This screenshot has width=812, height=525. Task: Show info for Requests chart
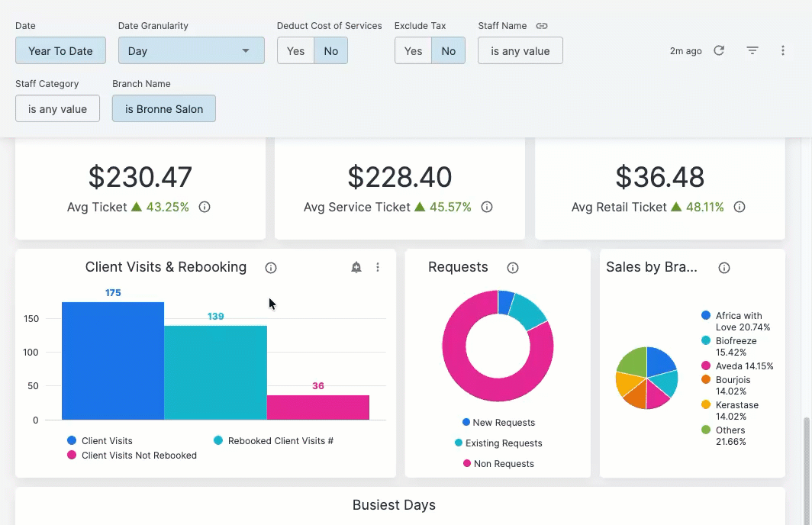tap(513, 268)
